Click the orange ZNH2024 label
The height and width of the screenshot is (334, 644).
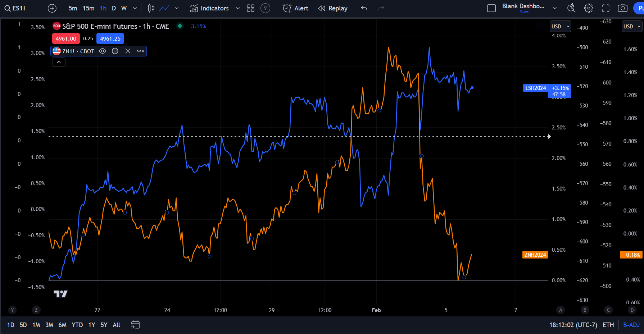[535, 255]
